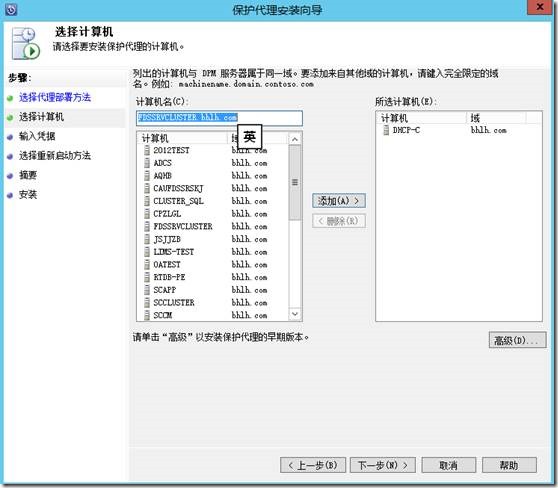The image size is (558, 488).
Task: Click the server icon beside ADCS
Action: (x=147, y=163)
